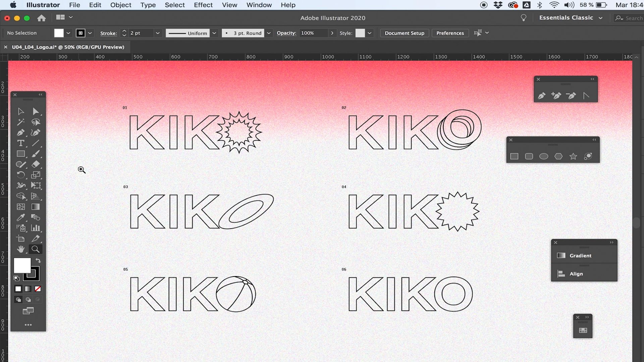Image resolution: width=644 pixels, height=362 pixels.
Task: Select the Rotate tool
Action: [x=21, y=175]
